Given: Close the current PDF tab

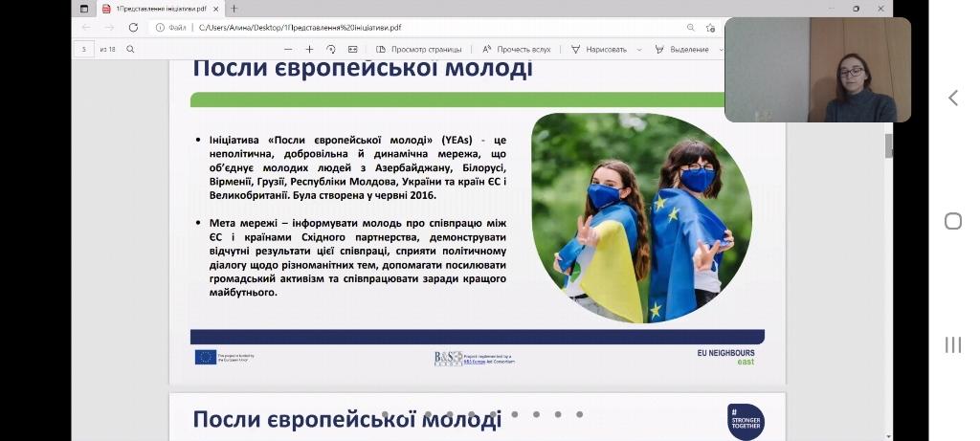Looking at the screenshot, I should point(215,9).
